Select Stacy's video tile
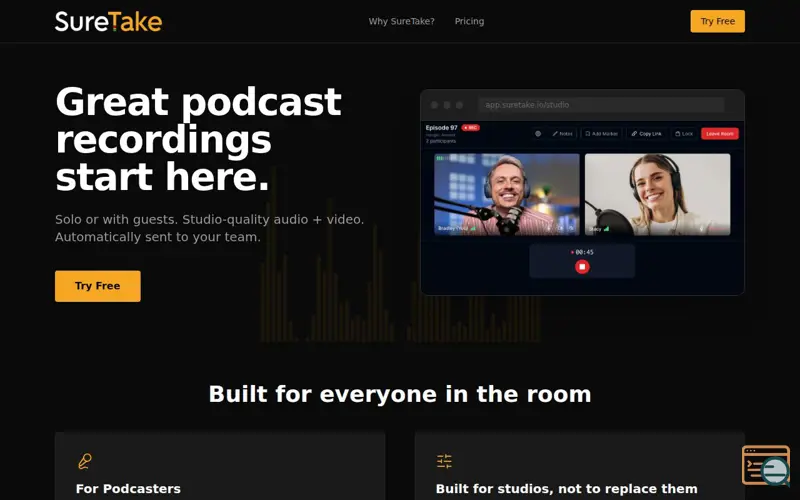800x500 pixels. 657,194
